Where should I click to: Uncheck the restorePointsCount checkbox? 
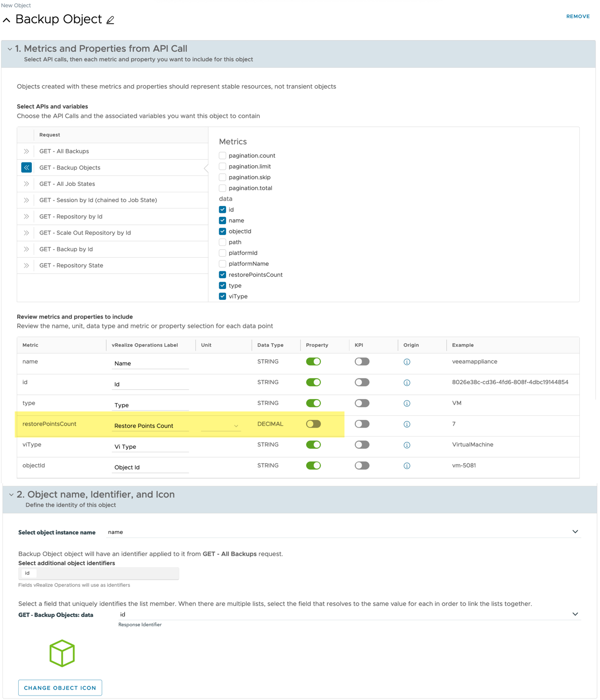223,275
